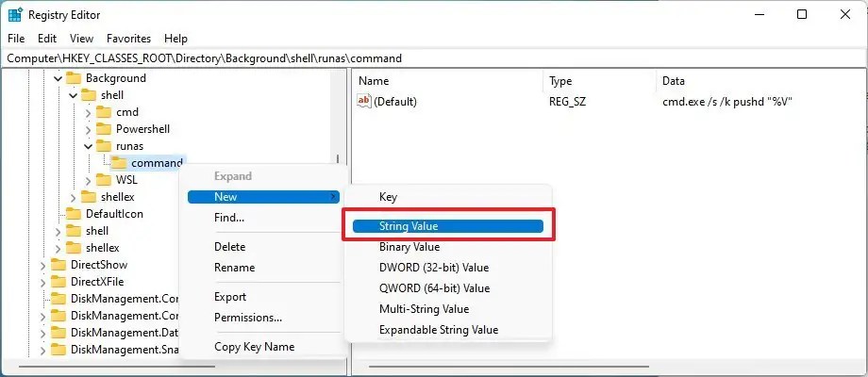
Task: Select the WSL key label
Action: [x=126, y=180]
